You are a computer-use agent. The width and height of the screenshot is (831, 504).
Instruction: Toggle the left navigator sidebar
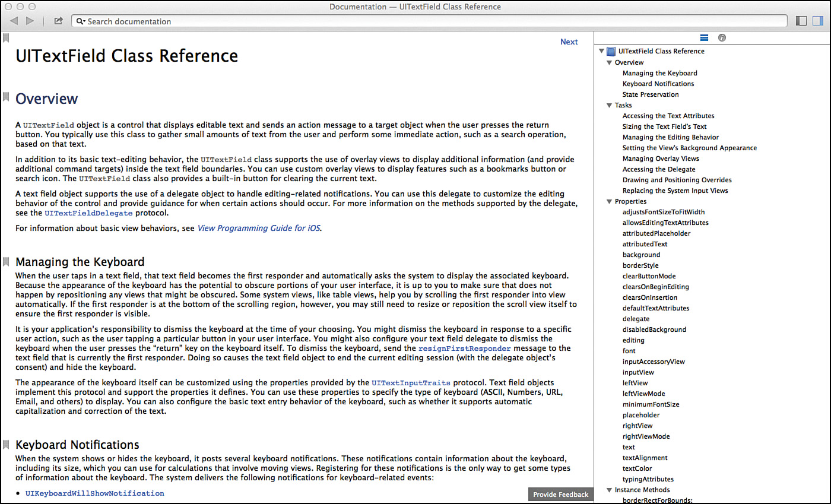801,21
